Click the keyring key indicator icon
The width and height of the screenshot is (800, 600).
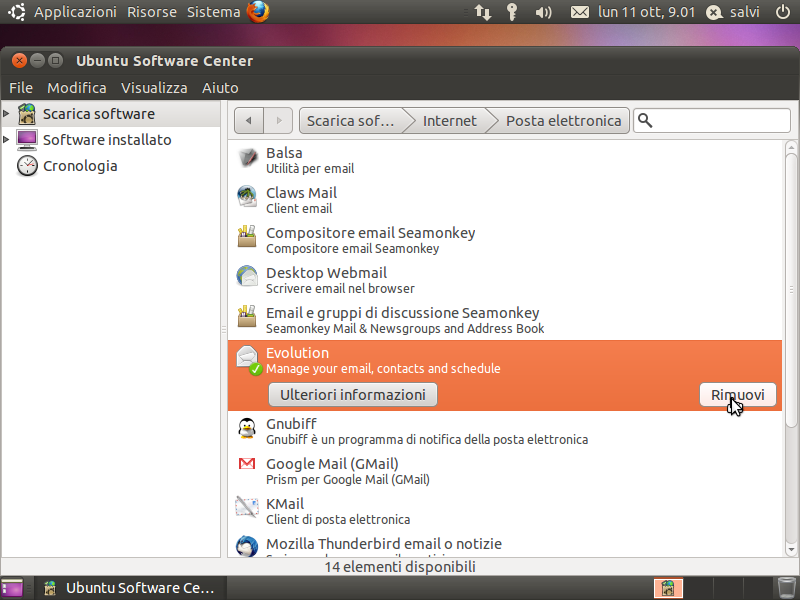(x=512, y=12)
